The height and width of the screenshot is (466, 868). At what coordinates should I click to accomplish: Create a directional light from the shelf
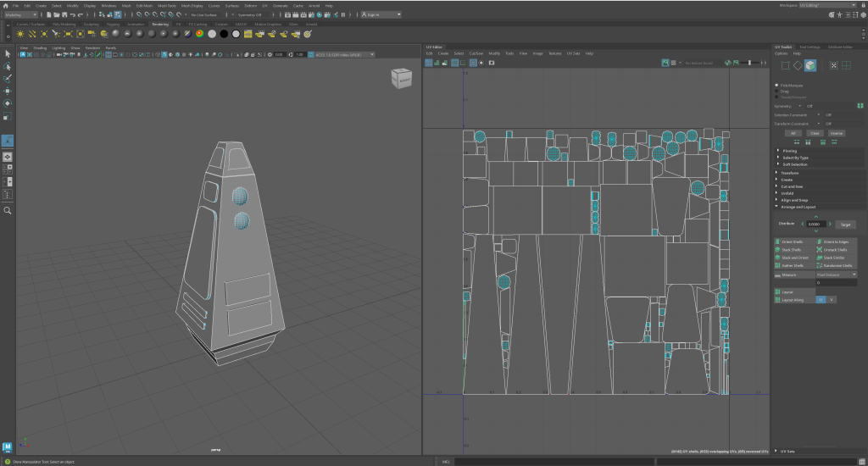click(32, 34)
